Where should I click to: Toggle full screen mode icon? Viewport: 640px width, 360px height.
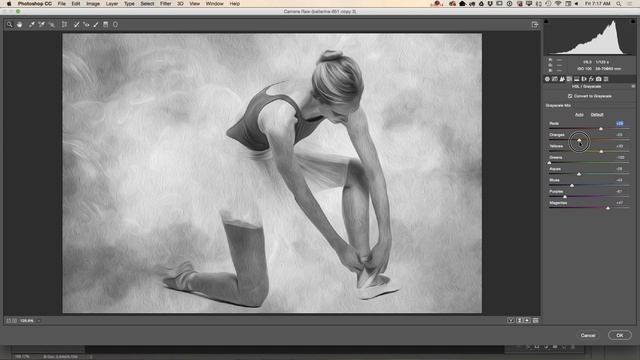pos(535,25)
